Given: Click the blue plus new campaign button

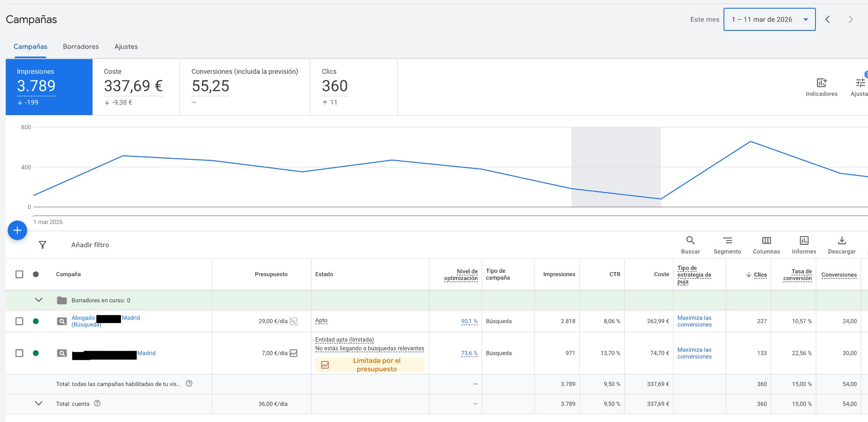Looking at the screenshot, I should [x=17, y=230].
